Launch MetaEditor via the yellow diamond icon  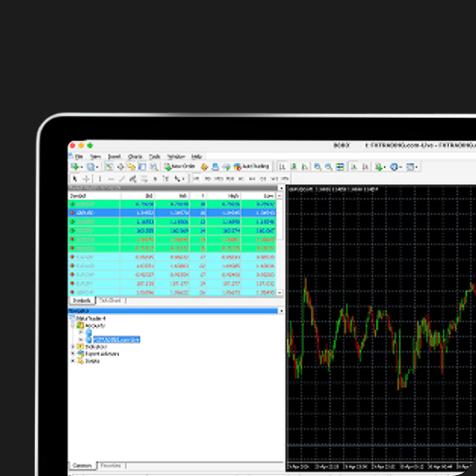point(205,167)
